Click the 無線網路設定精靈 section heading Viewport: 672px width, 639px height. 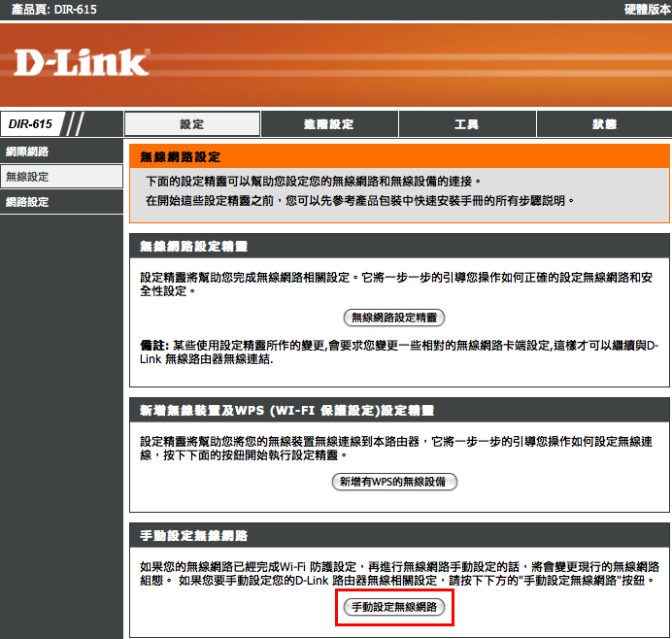193,246
